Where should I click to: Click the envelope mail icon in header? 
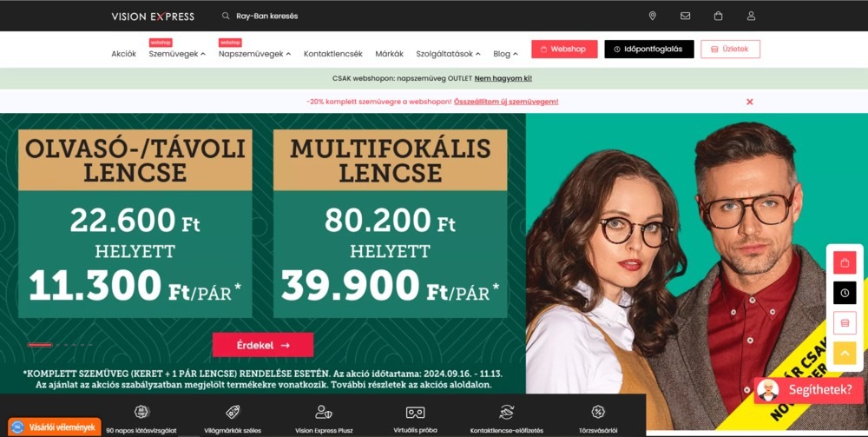coord(686,16)
